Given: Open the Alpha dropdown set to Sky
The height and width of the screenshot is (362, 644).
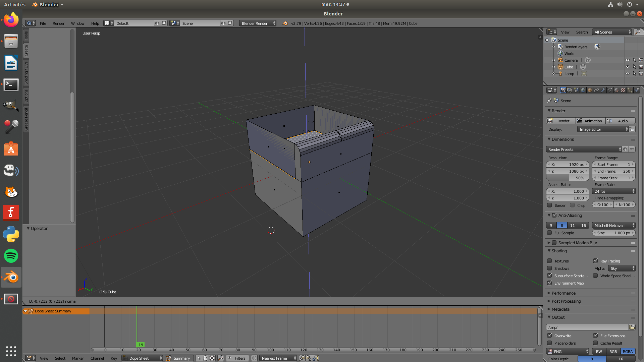Looking at the screenshot, I should (622, 268).
